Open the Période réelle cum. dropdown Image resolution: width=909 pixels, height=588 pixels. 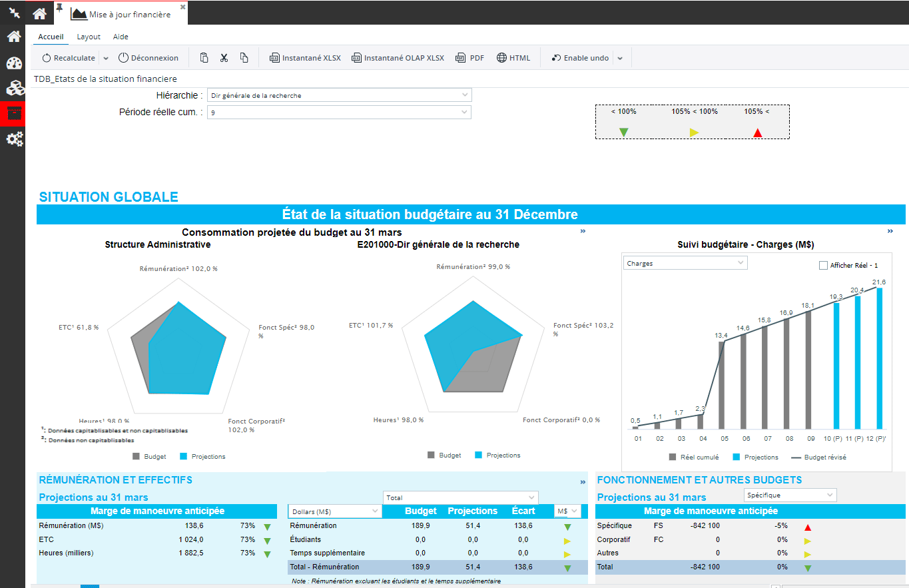[x=340, y=113]
